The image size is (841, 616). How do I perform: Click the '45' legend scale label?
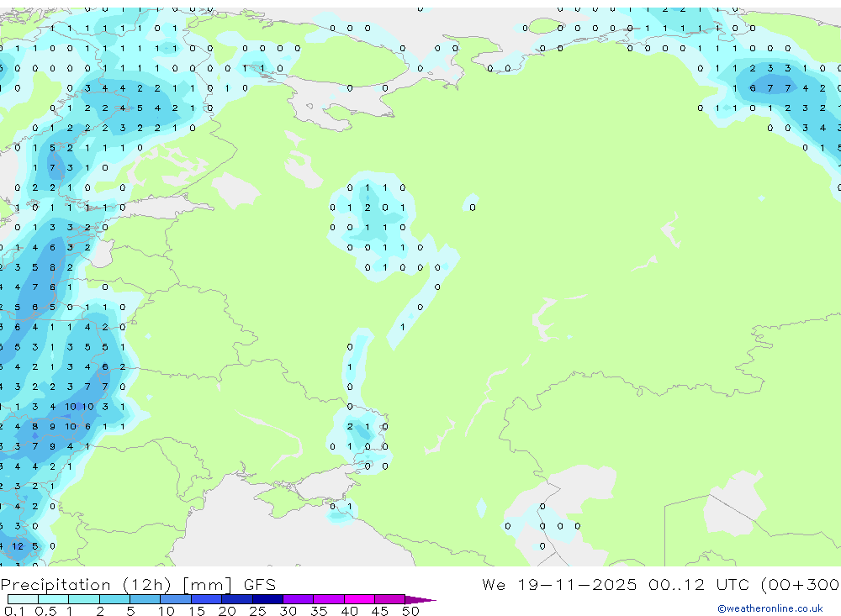pos(380,611)
